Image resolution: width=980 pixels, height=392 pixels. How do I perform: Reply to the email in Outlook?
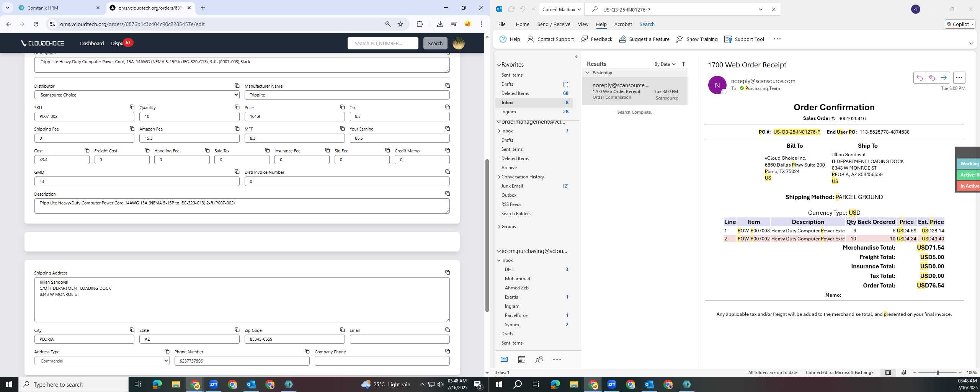(919, 78)
